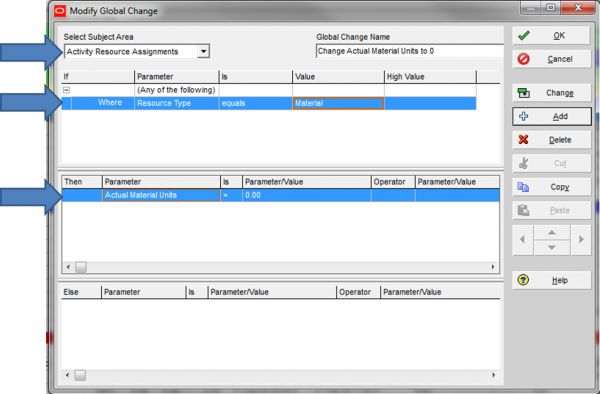Close the Modify Global Change dialog
Viewport: 600px width, 394px height.
(x=578, y=7)
